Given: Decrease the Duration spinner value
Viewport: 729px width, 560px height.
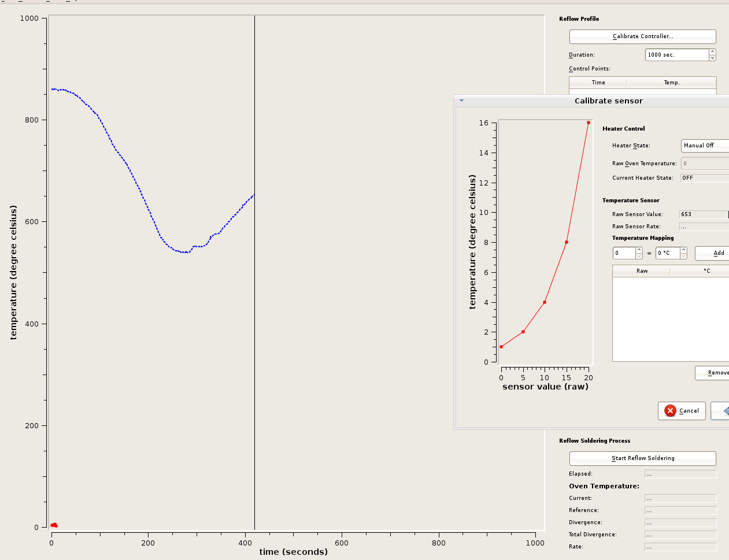Looking at the screenshot, I should click(712, 58).
